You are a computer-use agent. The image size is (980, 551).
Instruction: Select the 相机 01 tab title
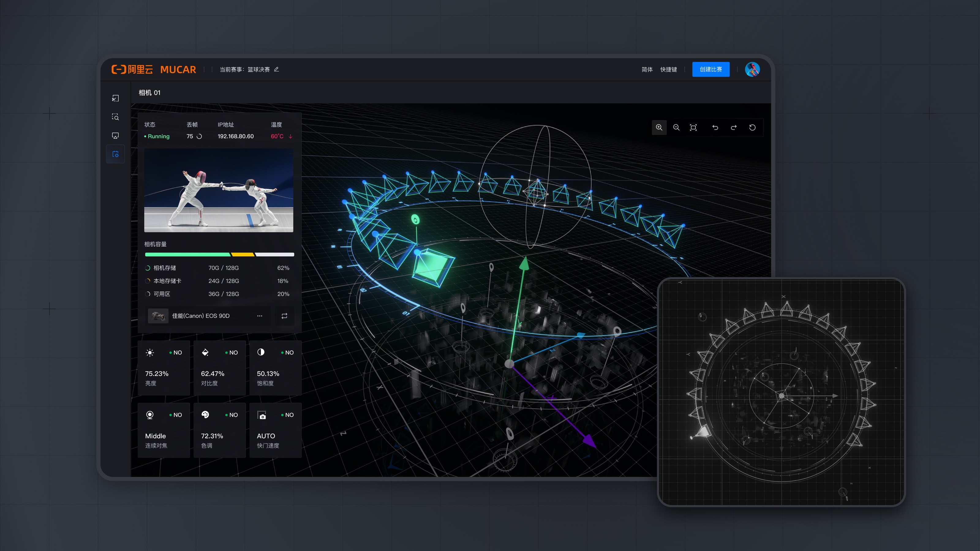[149, 92]
